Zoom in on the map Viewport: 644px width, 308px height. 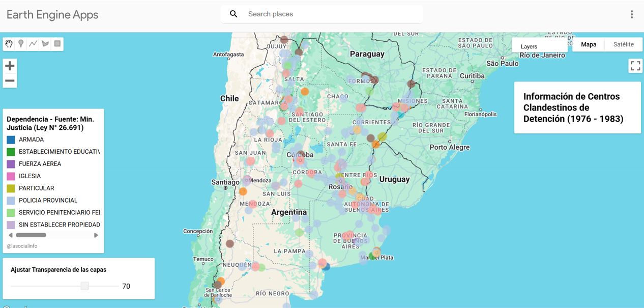[x=10, y=66]
